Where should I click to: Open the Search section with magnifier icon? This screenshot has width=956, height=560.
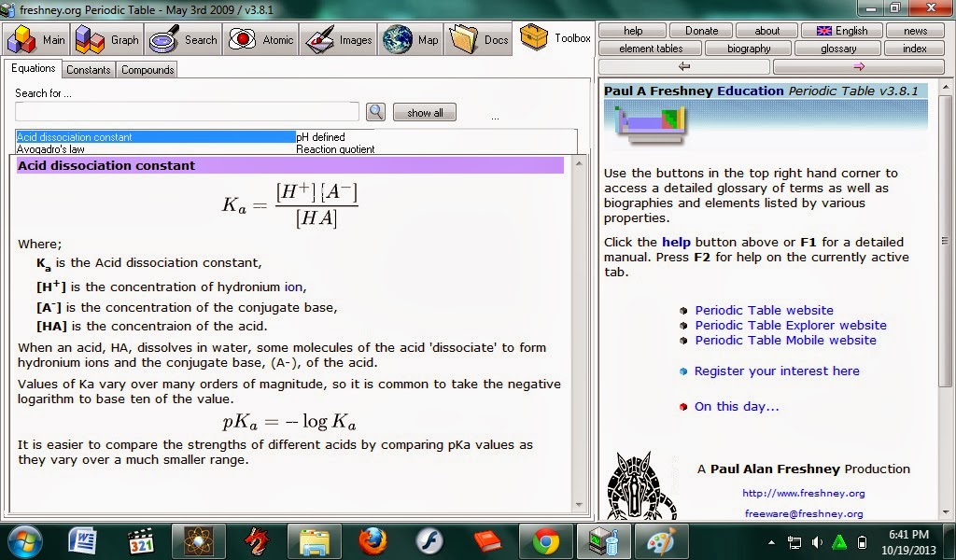coord(184,39)
